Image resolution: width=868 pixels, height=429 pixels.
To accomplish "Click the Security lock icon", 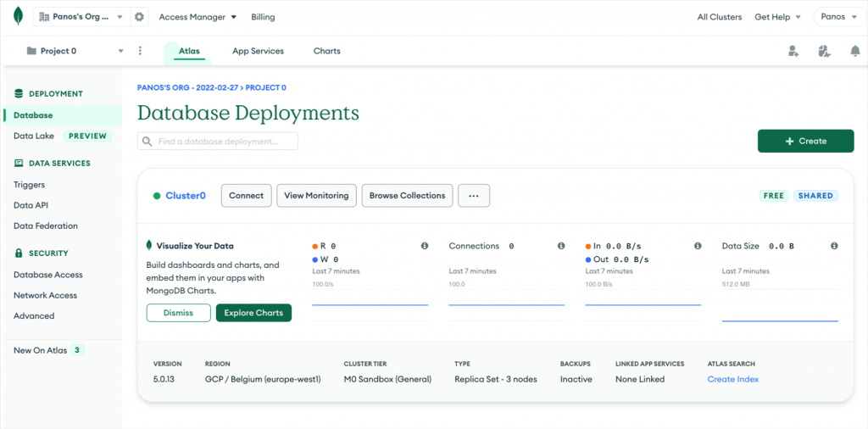I will 19,253.
